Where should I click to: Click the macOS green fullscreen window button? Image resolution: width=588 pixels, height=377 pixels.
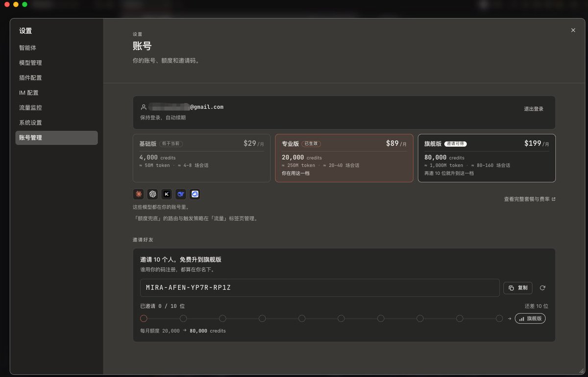tap(25, 4)
